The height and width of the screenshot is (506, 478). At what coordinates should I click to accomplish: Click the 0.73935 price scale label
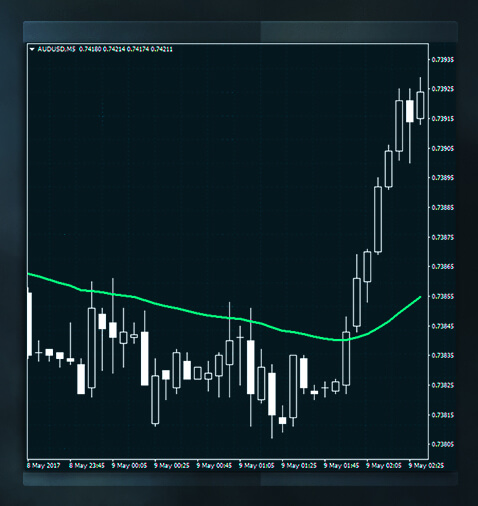tap(443, 60)
